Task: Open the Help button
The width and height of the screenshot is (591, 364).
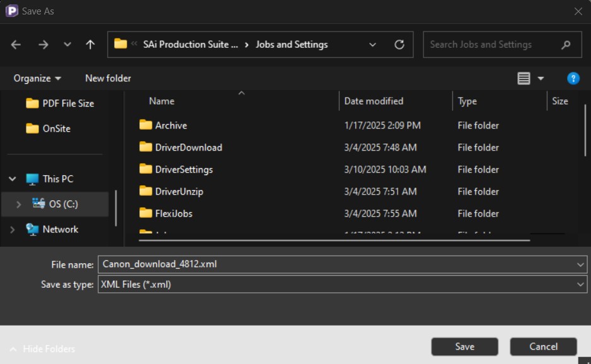Action: point(573,78)
